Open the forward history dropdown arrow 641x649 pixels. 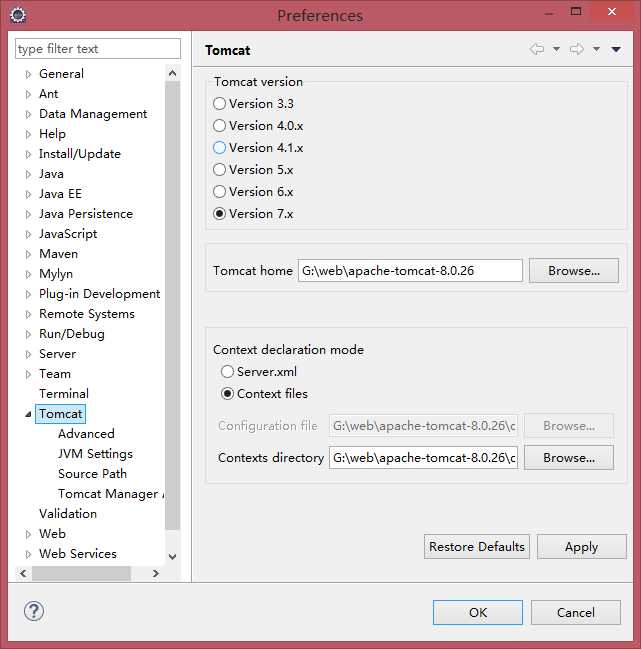(x=596, y=49)
